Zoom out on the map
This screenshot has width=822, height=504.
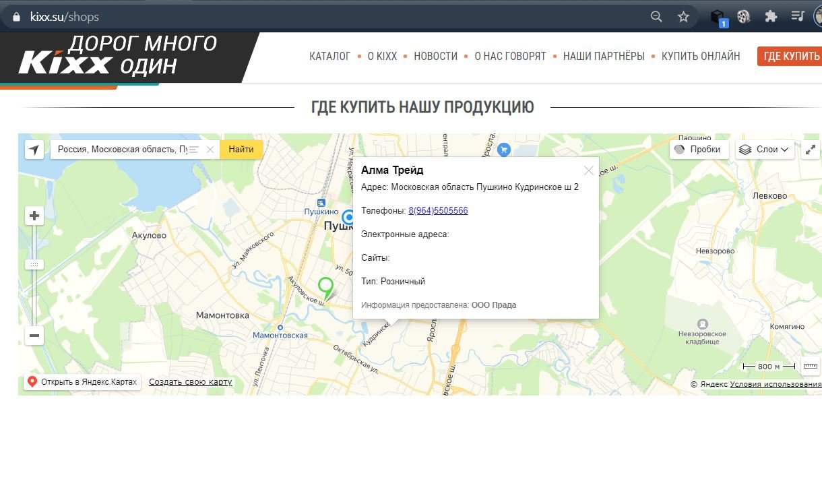[x=34, y=335]
